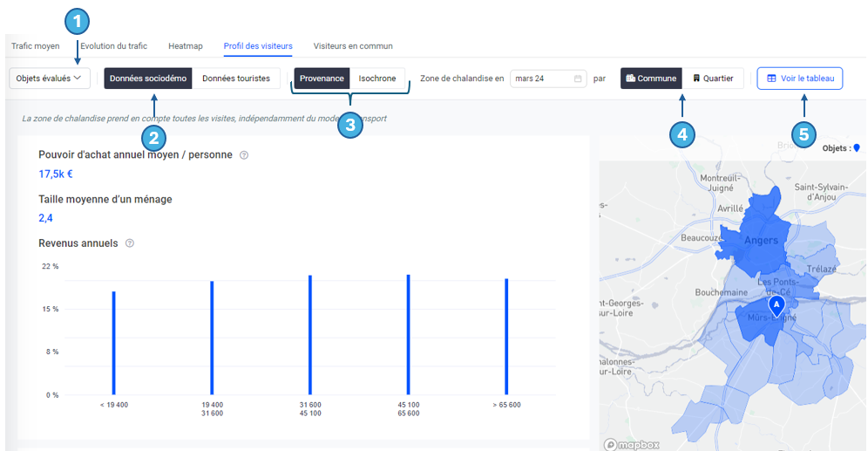The height and width of the screenshot is (451, 868).
Task: Select the Provenance button
Action: click(x=322, y=79)
